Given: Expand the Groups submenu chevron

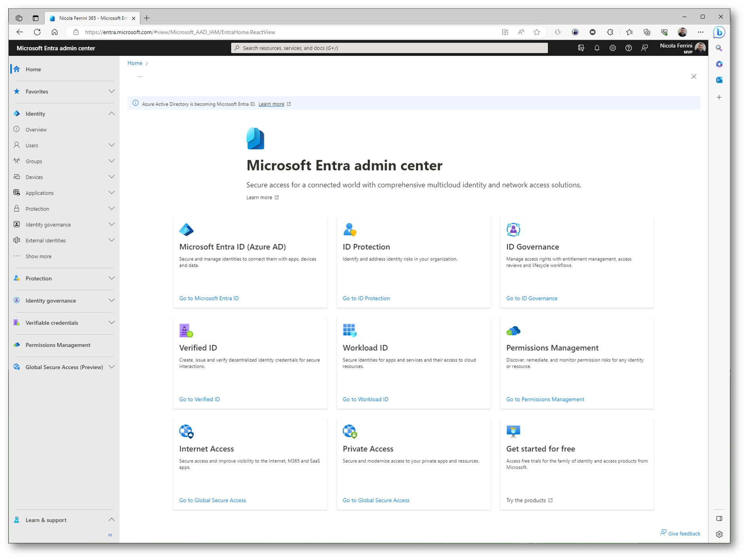Looking at the screenshot, I should (112, 161).
